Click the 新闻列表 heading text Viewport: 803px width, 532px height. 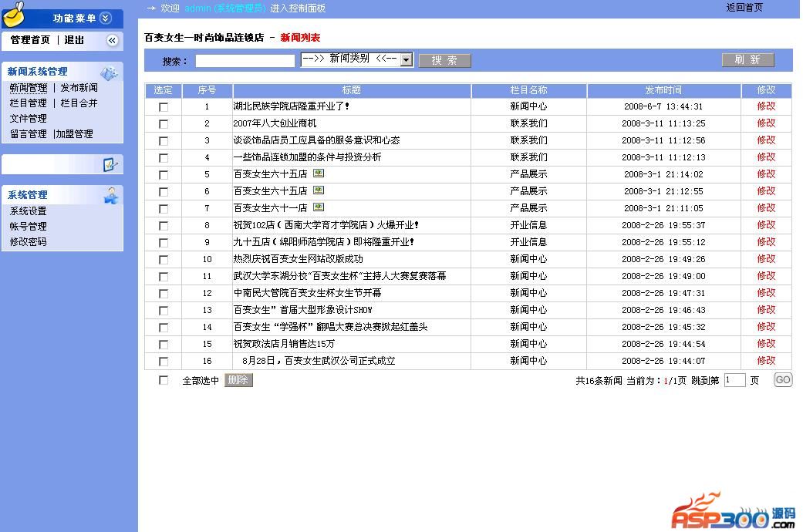300,37
